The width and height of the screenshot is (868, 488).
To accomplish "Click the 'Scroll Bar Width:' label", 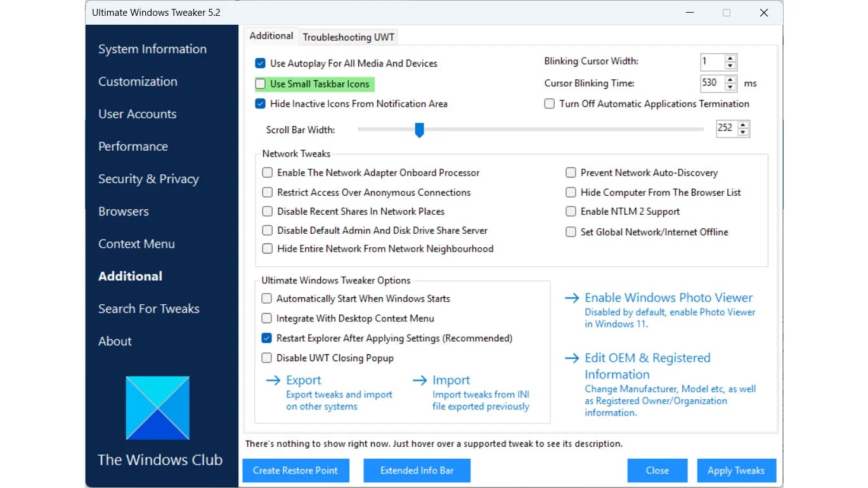I will [x=301, y=130].
